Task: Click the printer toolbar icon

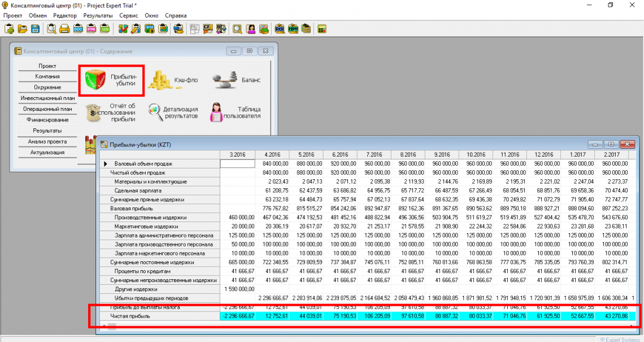Action: 65,29
